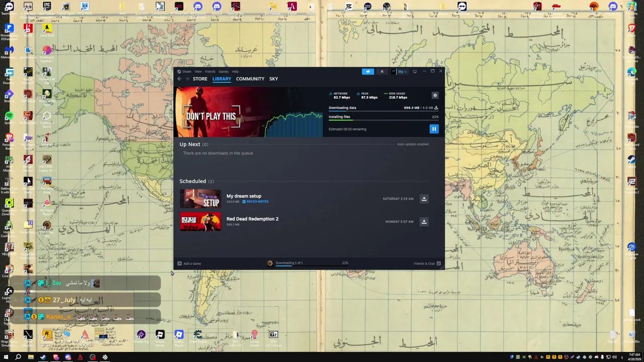Click the Red Dead Redemption 2 thumbnail

[x=200, y=222]
